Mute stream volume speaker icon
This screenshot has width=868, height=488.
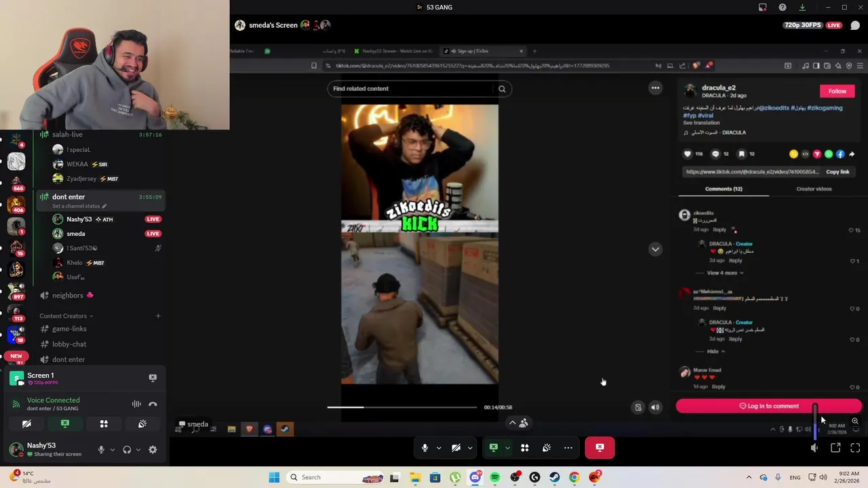point(814,447)
